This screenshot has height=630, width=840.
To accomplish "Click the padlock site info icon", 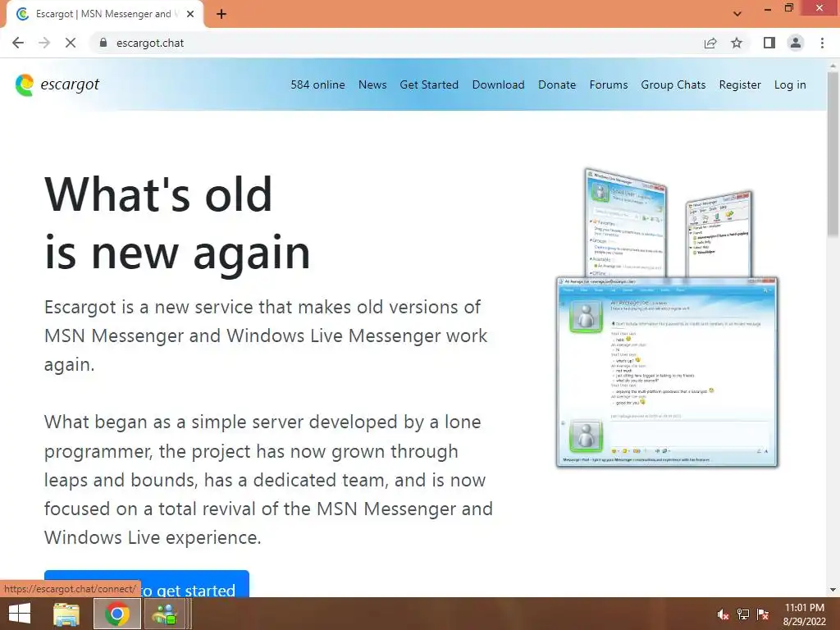I will [x=103, y=43].
